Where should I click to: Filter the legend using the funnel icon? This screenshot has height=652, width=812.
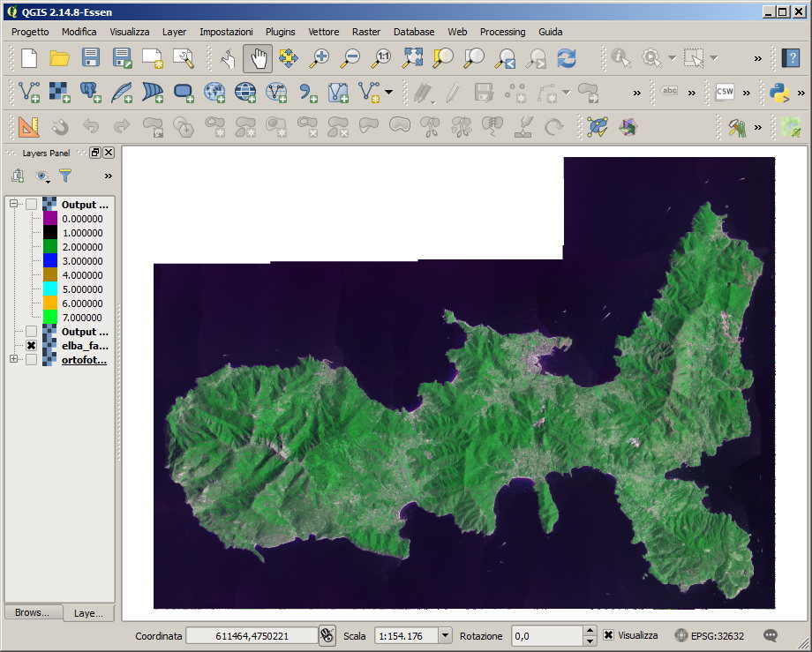click(x=65, y=176)
